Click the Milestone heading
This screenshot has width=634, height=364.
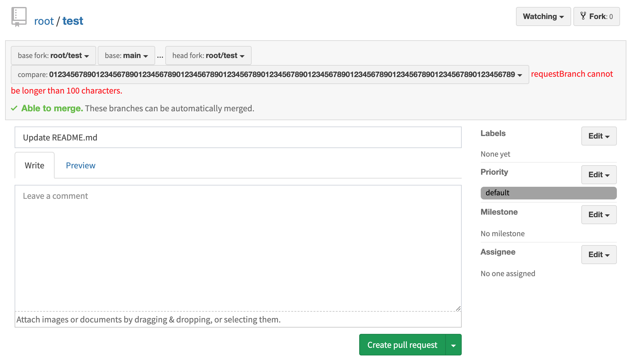click(x=499, y=212)
